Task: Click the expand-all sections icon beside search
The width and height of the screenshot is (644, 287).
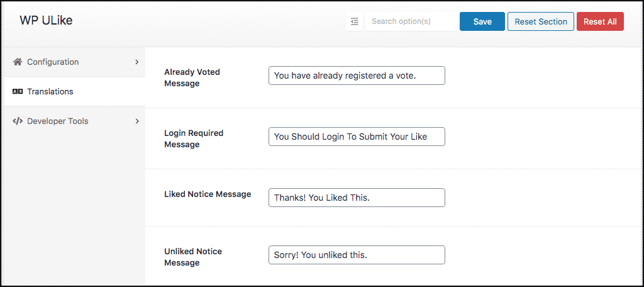Action: (355, 21)
